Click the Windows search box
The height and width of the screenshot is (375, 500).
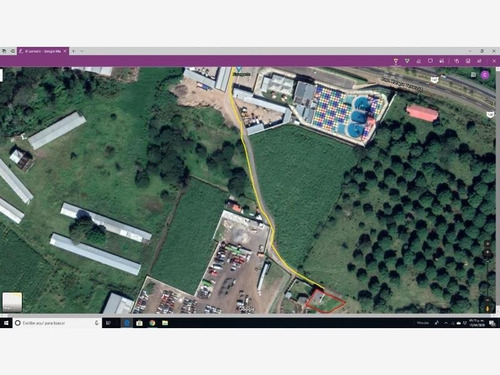(x=57, y=323)
